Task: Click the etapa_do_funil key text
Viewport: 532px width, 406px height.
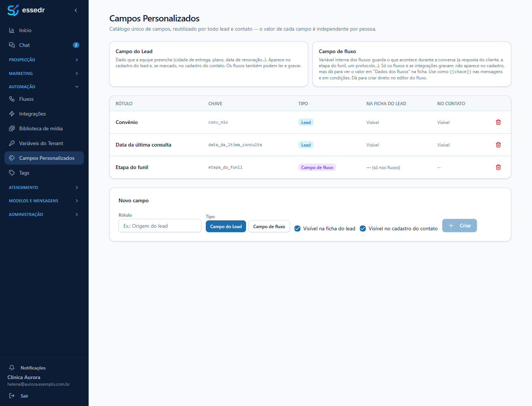Action: coord(225,167)
